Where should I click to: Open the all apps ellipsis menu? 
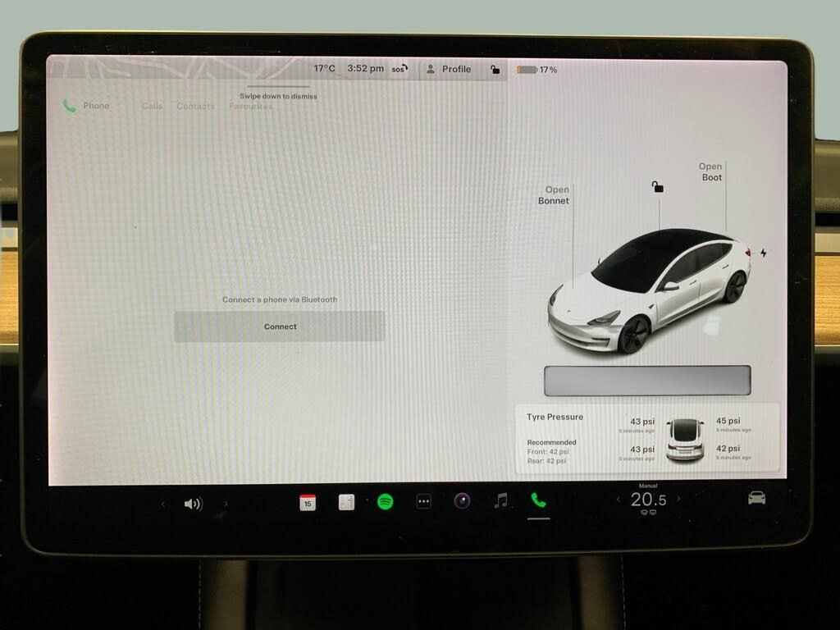[424, 501]
